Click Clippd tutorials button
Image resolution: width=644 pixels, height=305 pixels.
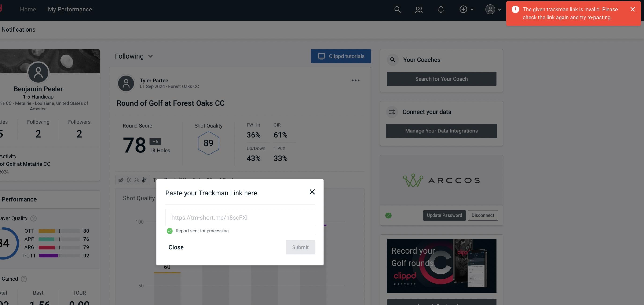pos(341,56)
